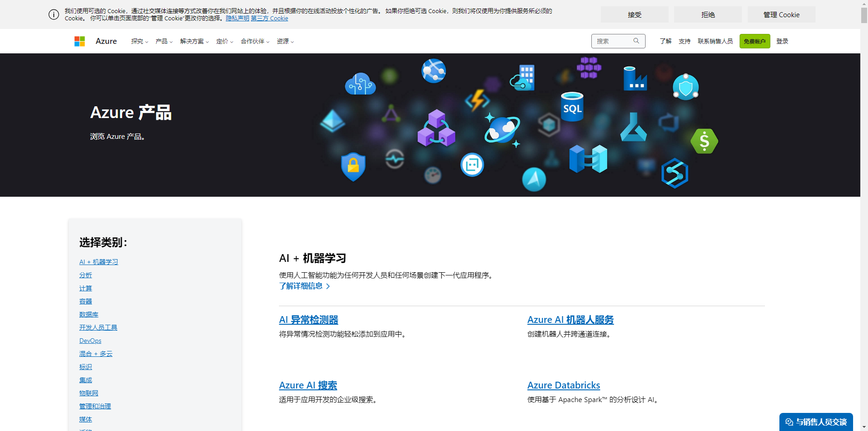868x431 pixels.
Task: Click the purple hexagon cluster icon
Action: tap(589, 68)
